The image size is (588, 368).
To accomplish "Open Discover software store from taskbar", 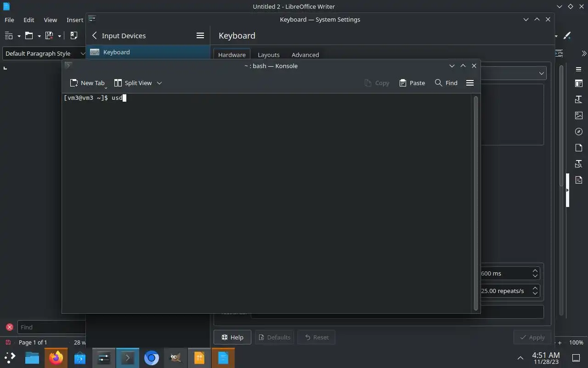I will 80,357.
